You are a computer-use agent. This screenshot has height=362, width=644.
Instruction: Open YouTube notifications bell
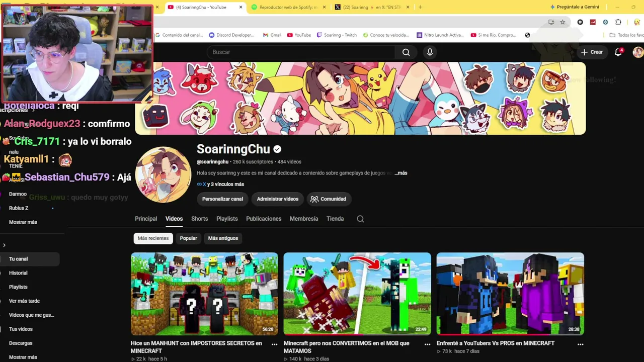point(618,52)
